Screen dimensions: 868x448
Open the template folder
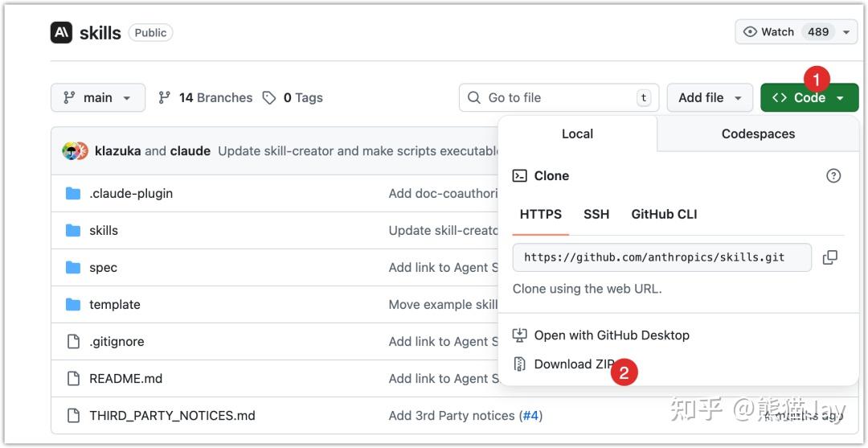[x=115, y=304]
